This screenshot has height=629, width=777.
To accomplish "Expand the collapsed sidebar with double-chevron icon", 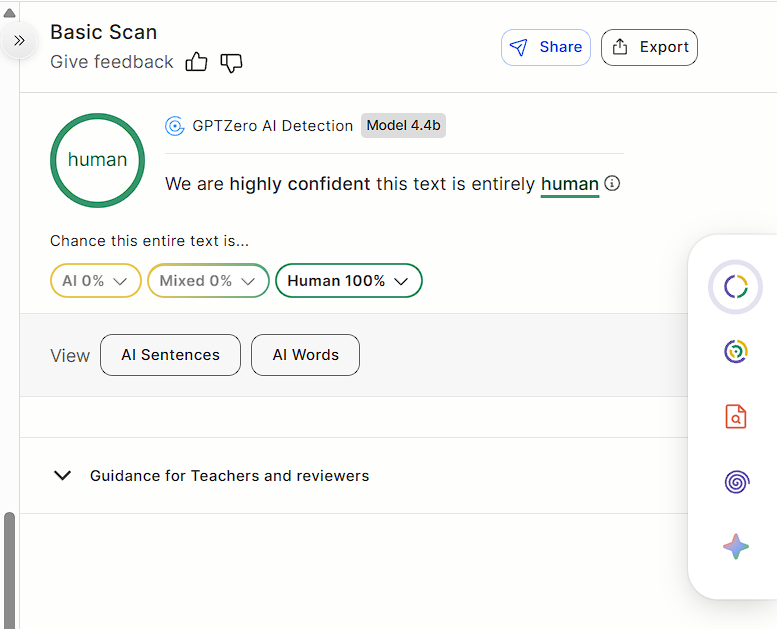I will 19,41.
